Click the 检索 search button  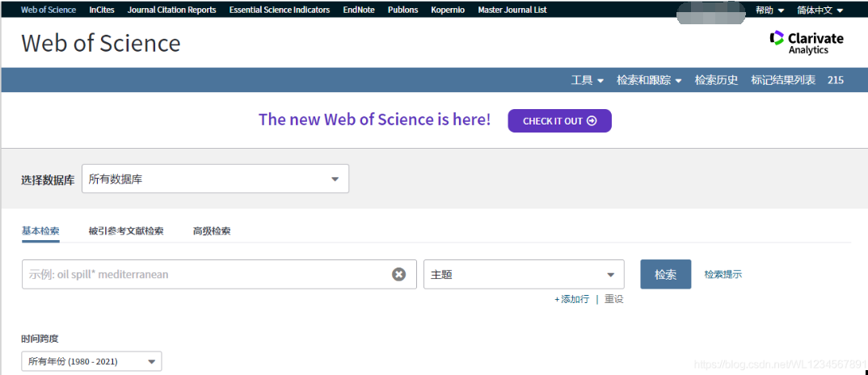click(665, 274)
